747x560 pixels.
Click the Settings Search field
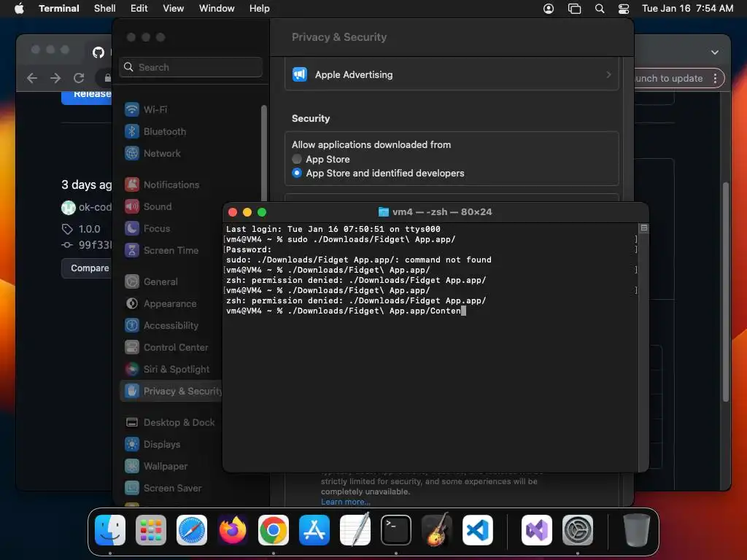tap(190, 67)
